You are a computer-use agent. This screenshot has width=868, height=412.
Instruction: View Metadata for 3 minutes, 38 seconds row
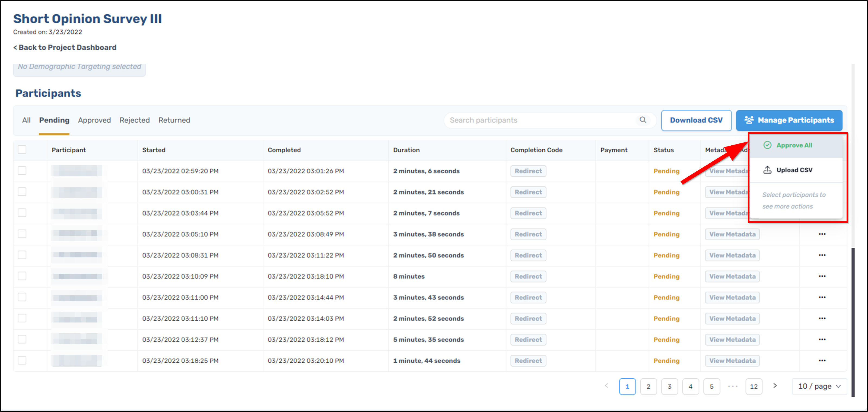(732, 234)
